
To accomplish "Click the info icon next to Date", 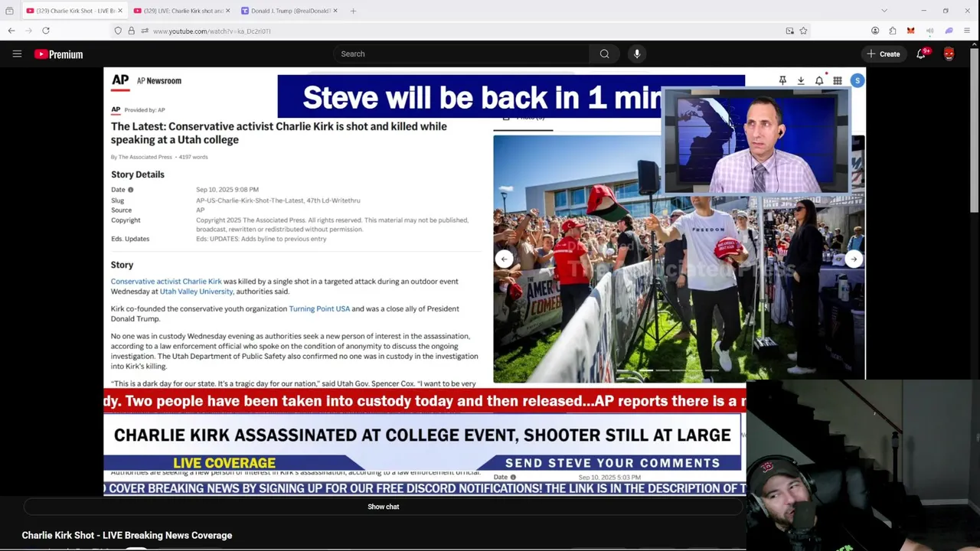I will (130, 190).
